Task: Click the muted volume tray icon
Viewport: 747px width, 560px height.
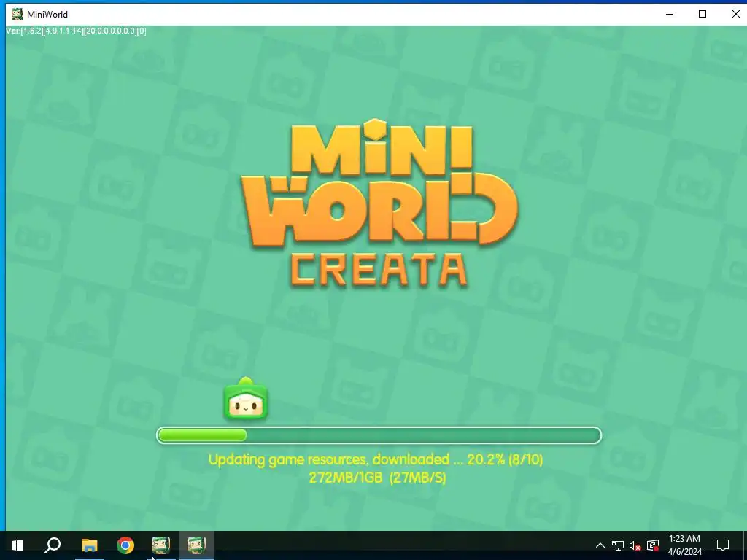Action: point(635,545)
